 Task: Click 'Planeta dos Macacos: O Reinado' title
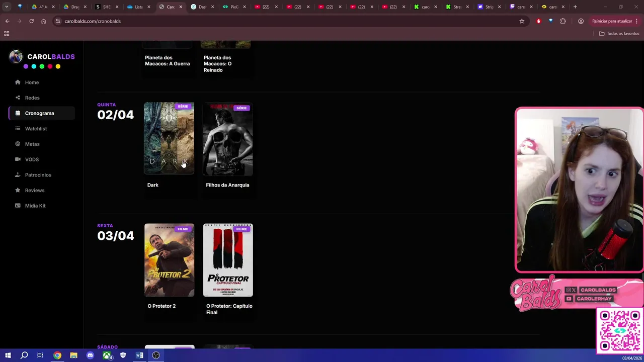click(217, 64)
